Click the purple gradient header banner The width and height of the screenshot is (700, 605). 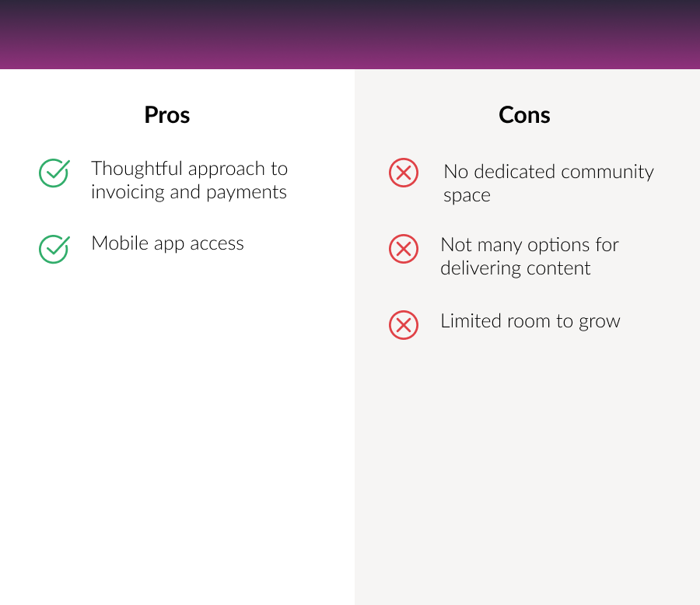click(x=350, y=35)
